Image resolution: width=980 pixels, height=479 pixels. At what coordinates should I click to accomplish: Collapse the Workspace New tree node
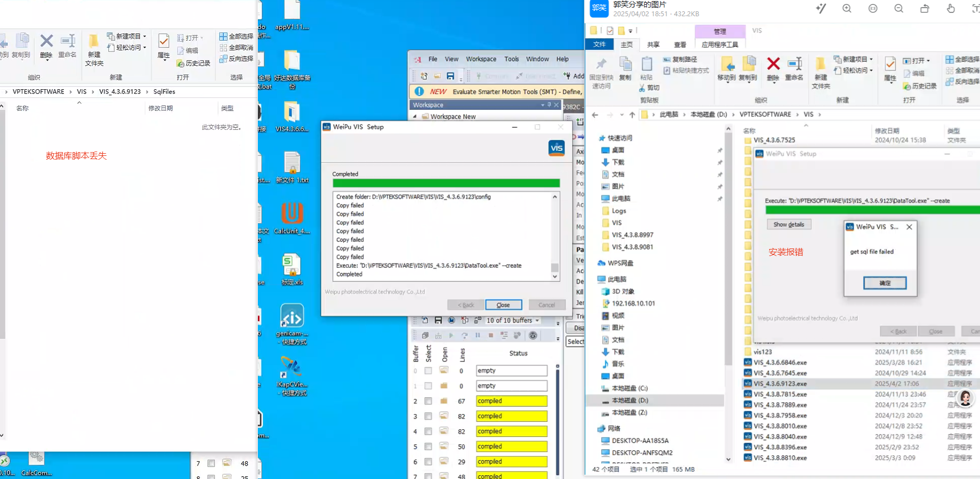pyautogui.click(x=415, y=116)
